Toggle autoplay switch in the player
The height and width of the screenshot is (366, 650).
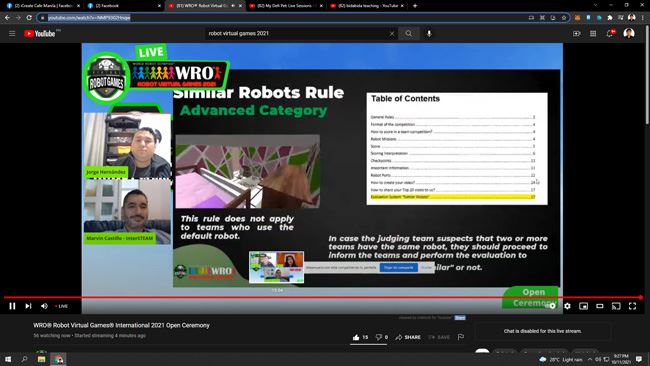[550, 306]
